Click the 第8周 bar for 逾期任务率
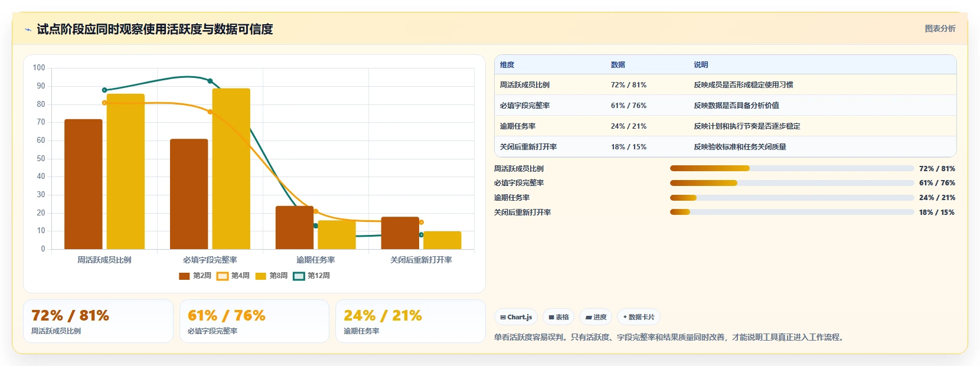 click(337, 235)
